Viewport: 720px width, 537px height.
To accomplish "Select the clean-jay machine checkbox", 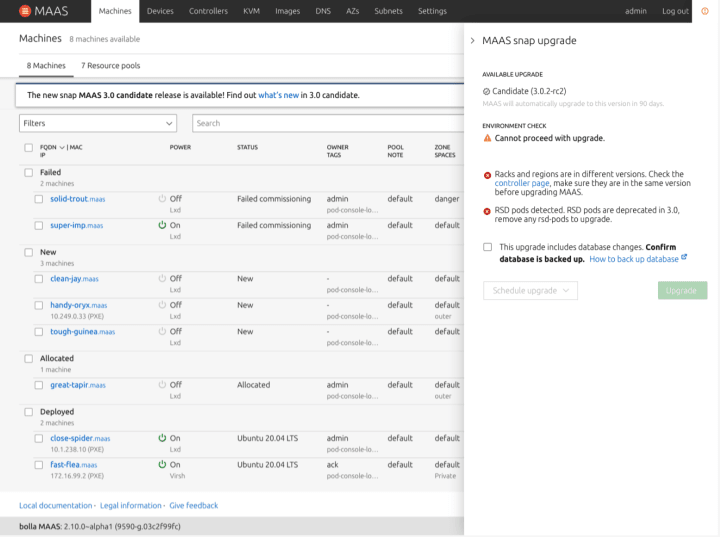I will point(39,279).
